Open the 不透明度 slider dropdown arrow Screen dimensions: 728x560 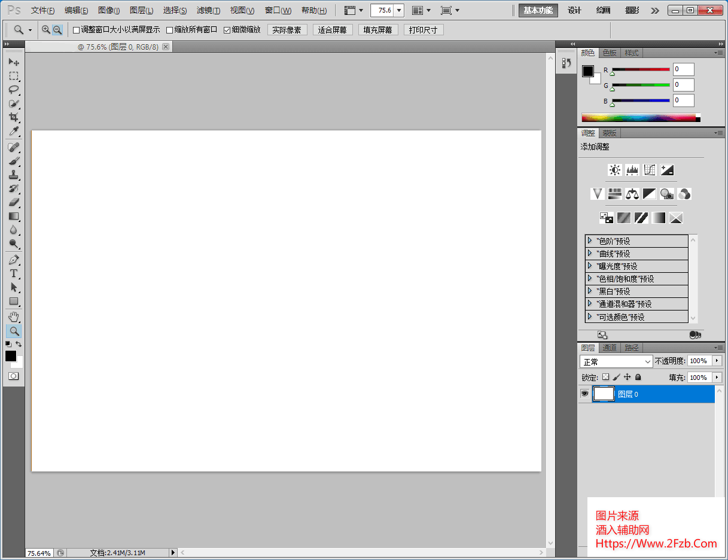(717, 361)
